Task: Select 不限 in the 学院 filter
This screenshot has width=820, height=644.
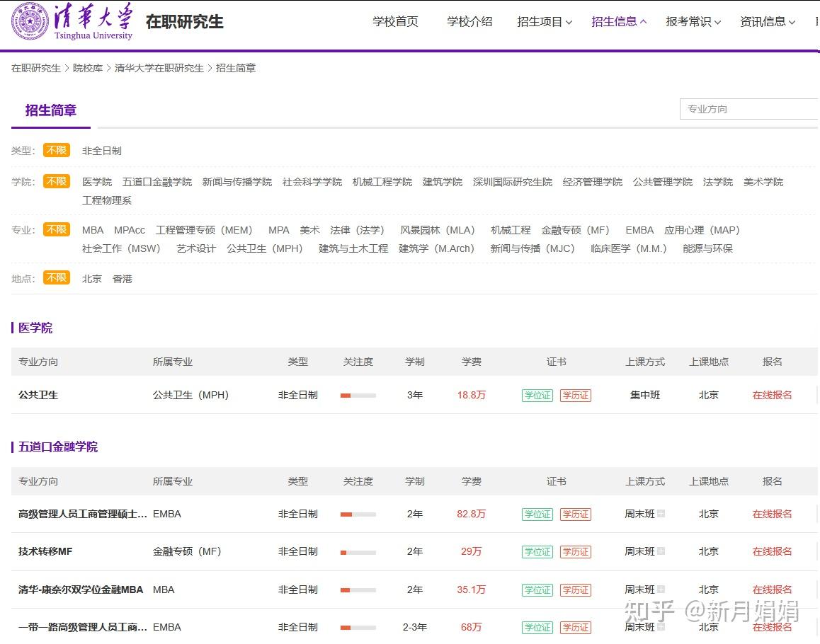Action: 57,181
